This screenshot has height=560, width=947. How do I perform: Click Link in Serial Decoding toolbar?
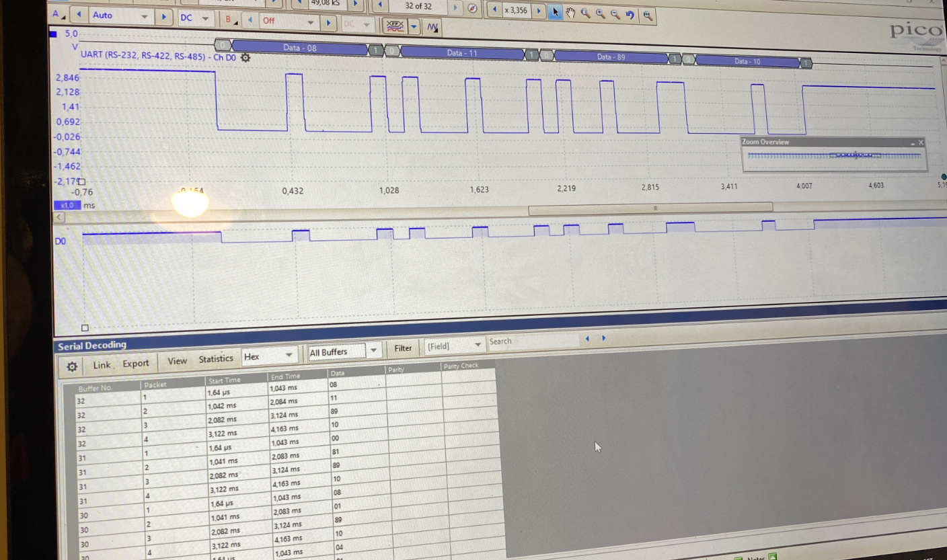tap(102, 365)
